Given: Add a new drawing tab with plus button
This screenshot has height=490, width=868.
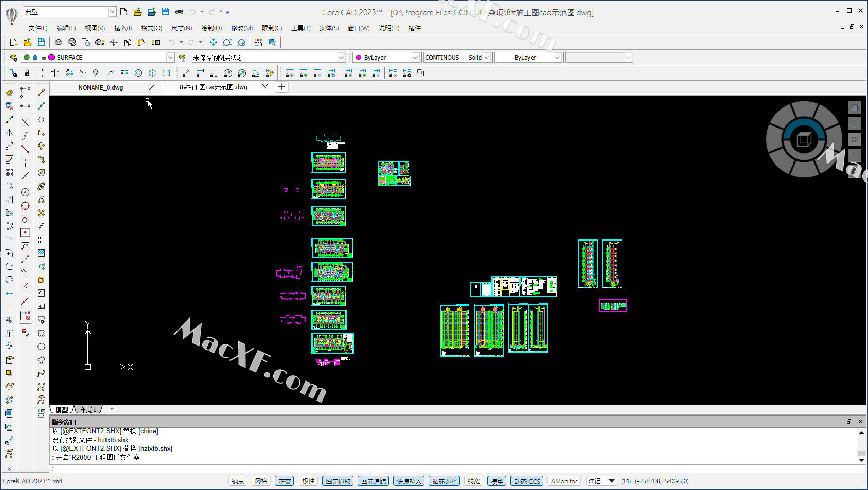Looking at the screenshot, I should coord(281,87).
